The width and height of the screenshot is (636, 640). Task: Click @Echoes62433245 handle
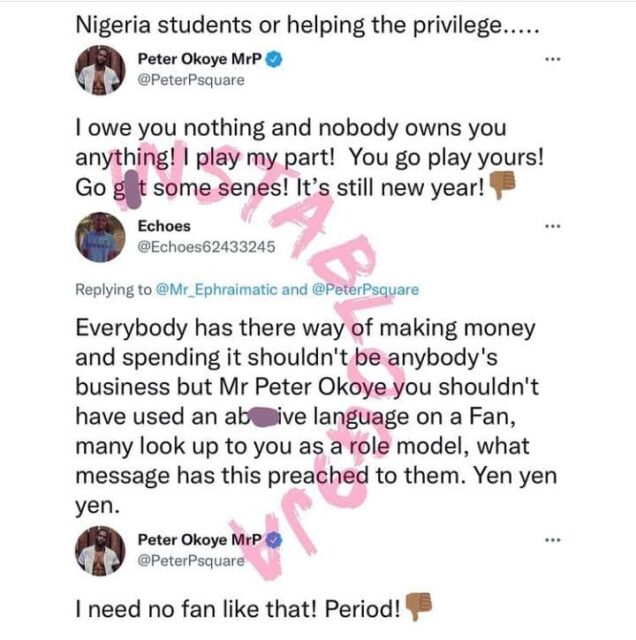[207, 247]
